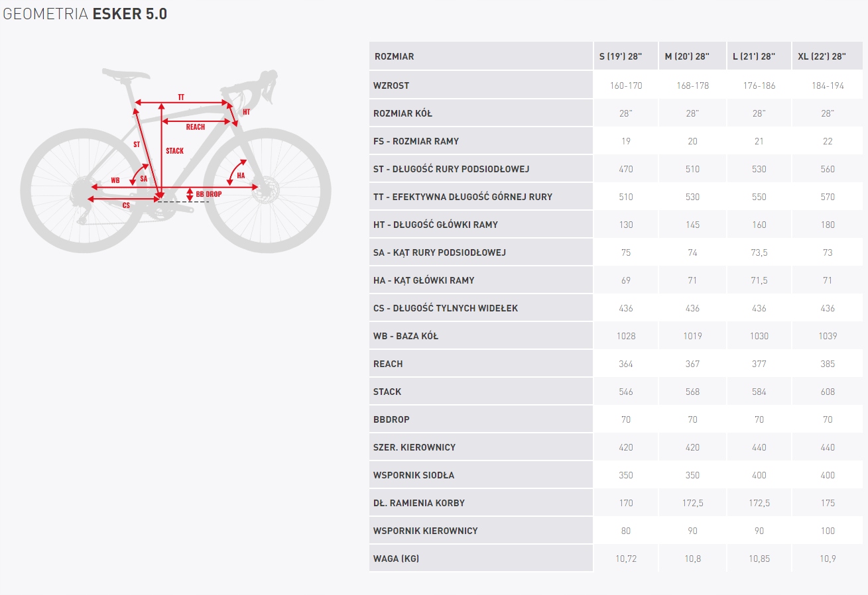Select the WB - BAZA KÓŁ row label
This screenshot has height=595, width=868.
point(406,336)
